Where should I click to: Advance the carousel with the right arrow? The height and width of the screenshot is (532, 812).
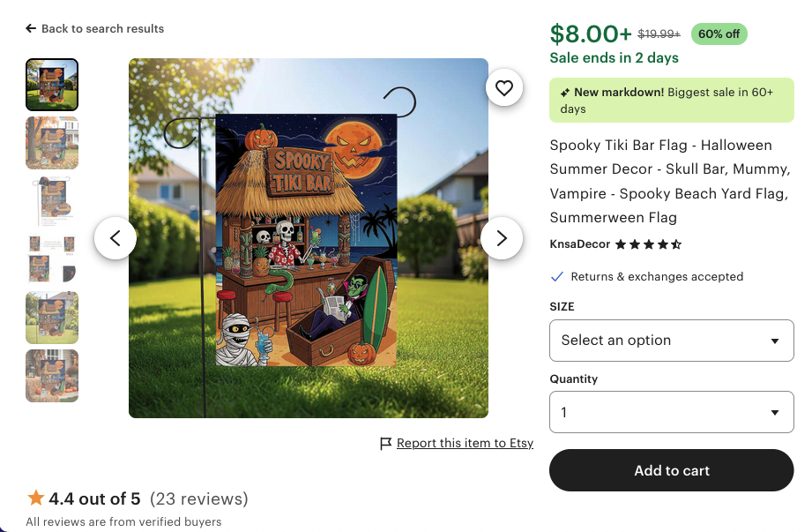pos(501,238)
